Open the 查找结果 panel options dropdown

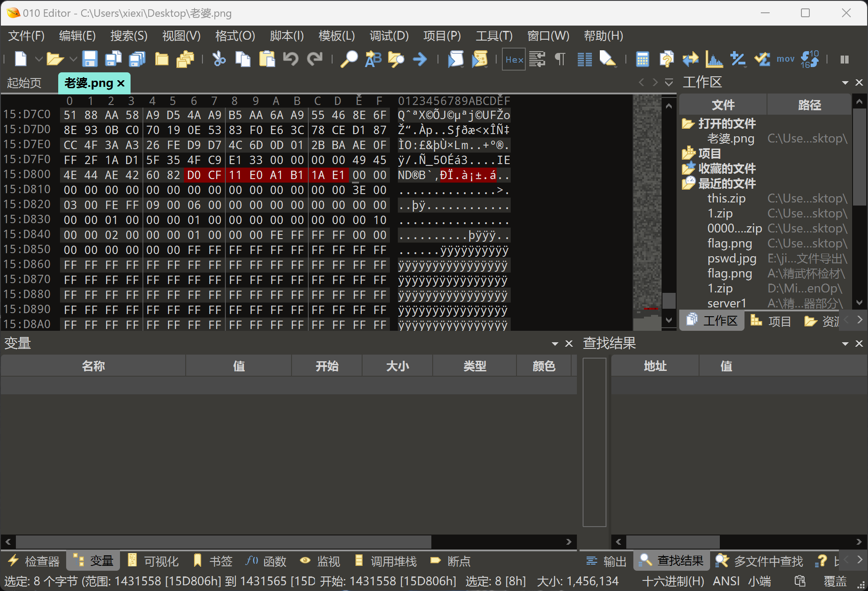click(x=845, y=344)
